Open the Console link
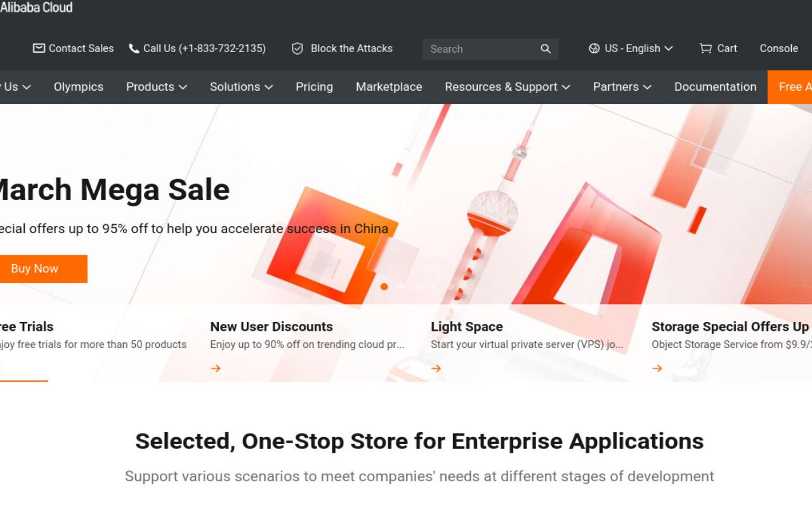Image resolution: width=812 pixels, height=508 pixels. point(779,48)
